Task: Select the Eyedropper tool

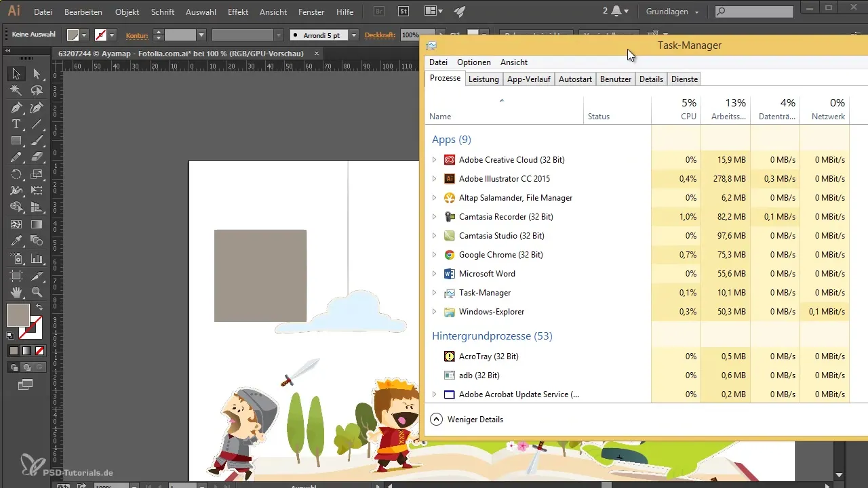Action: [16, 241]
